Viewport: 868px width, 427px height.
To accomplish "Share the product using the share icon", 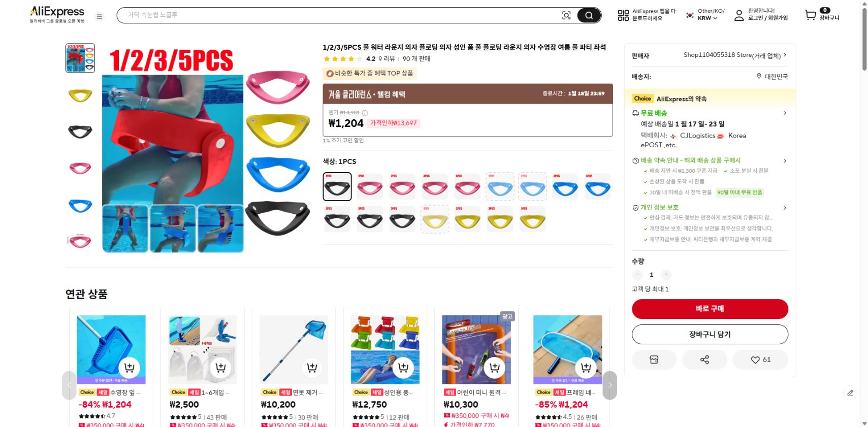I will pos(704,359).
